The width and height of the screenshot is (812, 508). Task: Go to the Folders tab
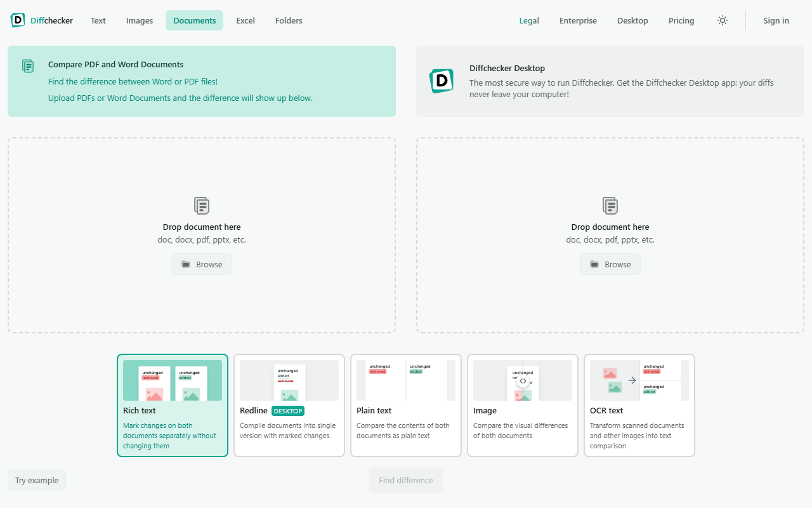tap(289, 20)
